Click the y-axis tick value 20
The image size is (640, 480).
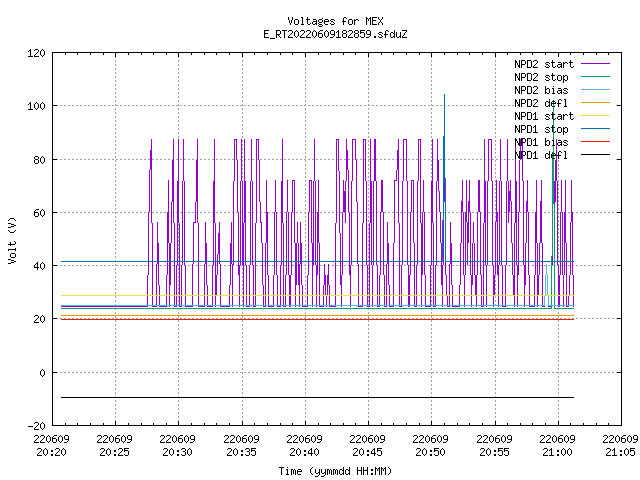click(39, 319)
